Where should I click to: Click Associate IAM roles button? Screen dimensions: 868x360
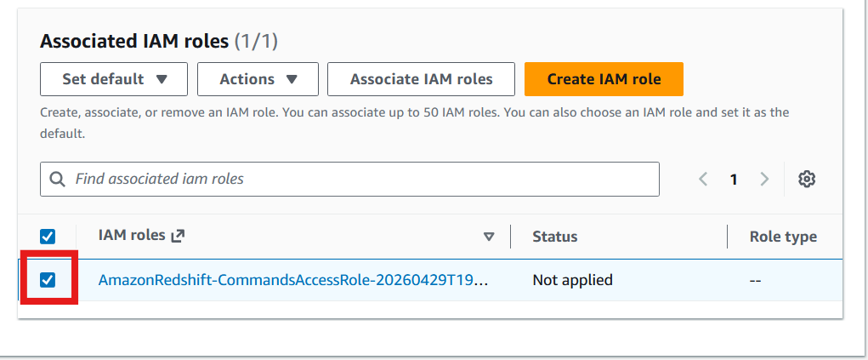[422, 79]
